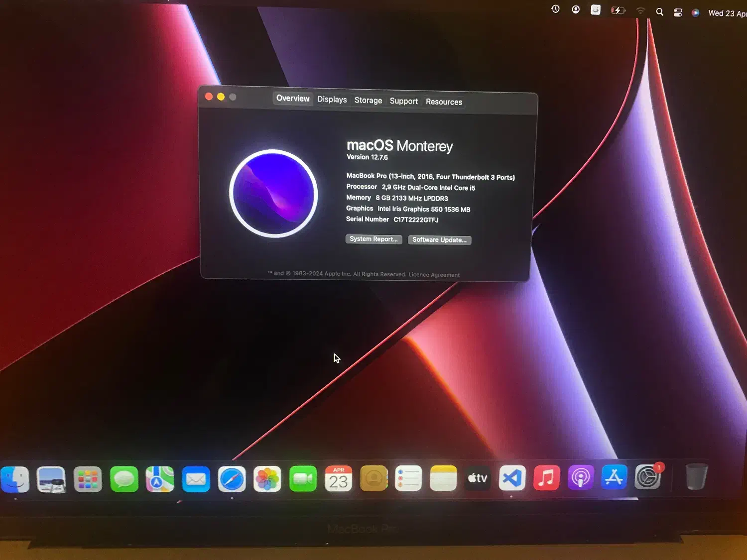Open Photos app in the Dock

coord(267,479)
